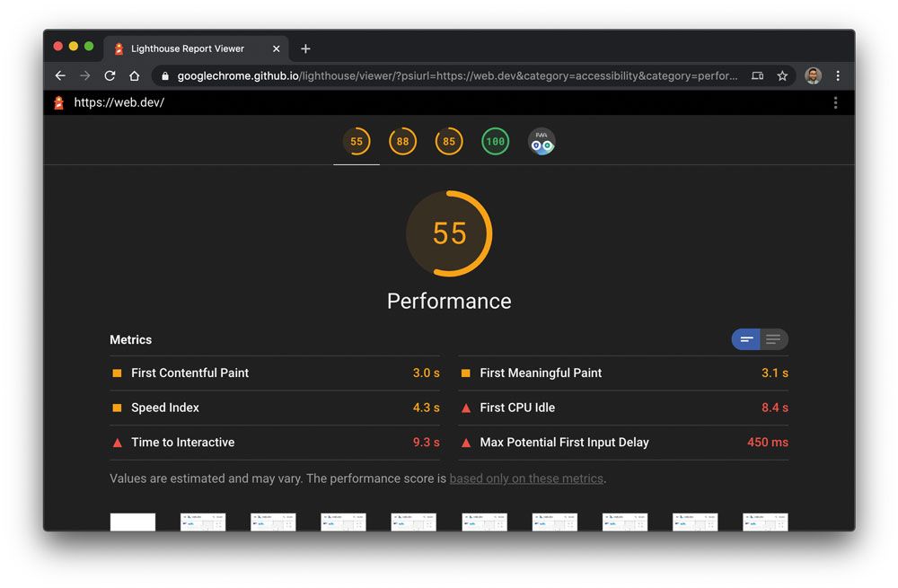This screenshot has height=588, width=898.
Task: Open a new browser tab
Action: pos(307,48)
